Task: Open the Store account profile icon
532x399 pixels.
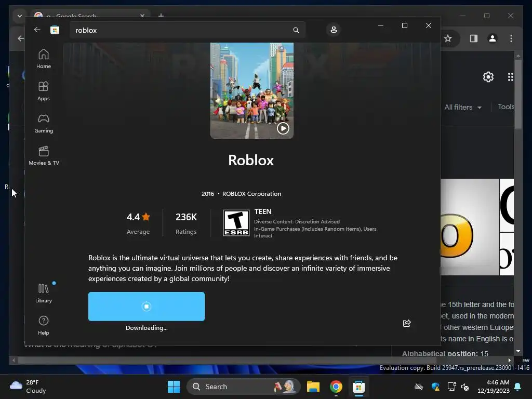Action: pos(334,30)
